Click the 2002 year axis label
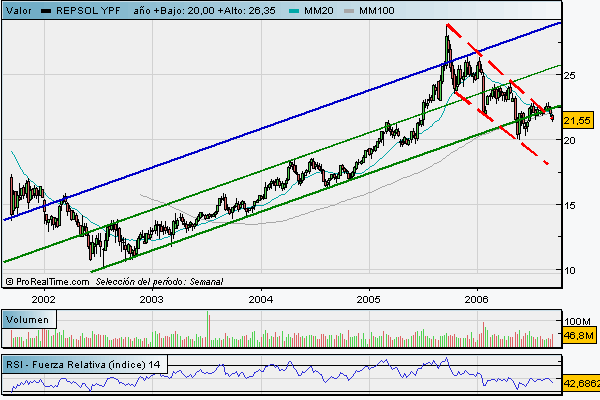600x400 pixels. pos(43,299)
